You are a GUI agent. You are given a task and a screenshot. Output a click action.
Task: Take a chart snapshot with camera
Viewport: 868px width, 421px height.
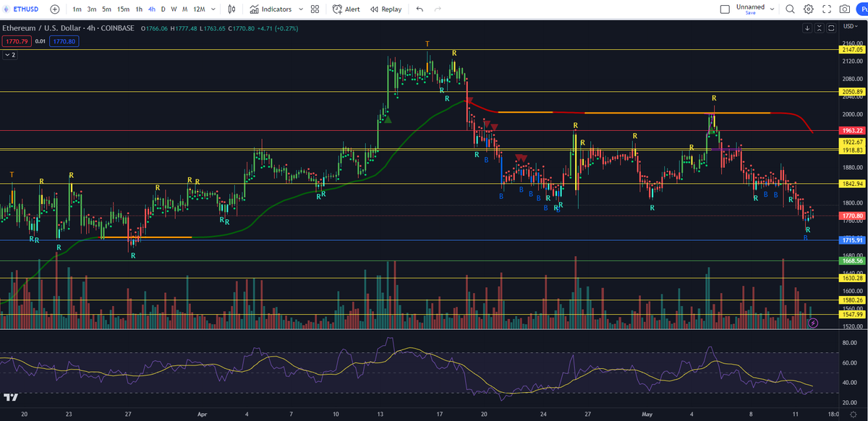(845, 9)
